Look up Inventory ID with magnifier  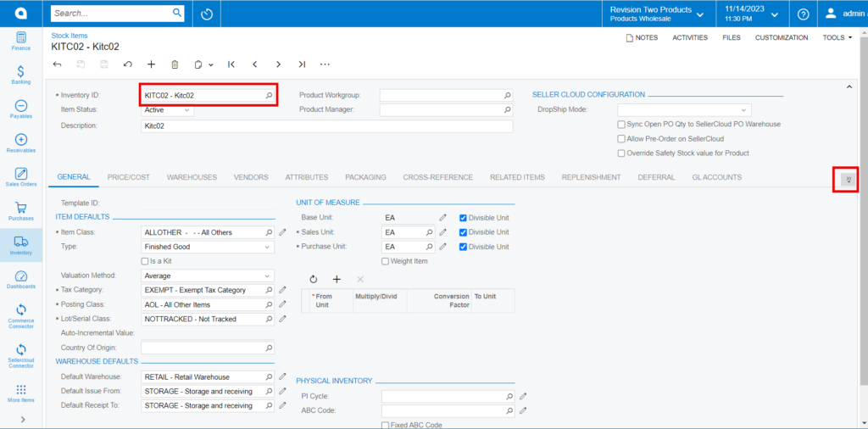[269, 95]
